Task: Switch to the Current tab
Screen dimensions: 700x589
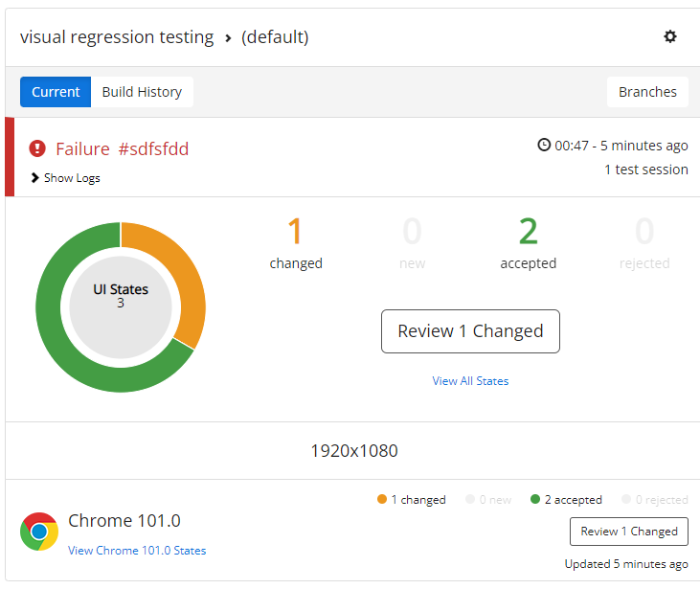Action: tap(56, 92)
